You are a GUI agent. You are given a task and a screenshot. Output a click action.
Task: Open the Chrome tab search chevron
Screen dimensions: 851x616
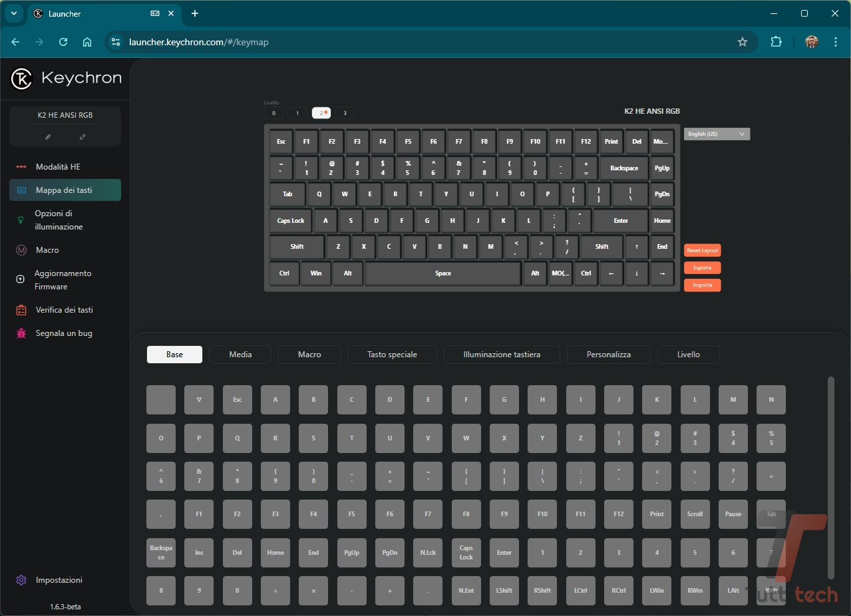click(x=13, y=13)
